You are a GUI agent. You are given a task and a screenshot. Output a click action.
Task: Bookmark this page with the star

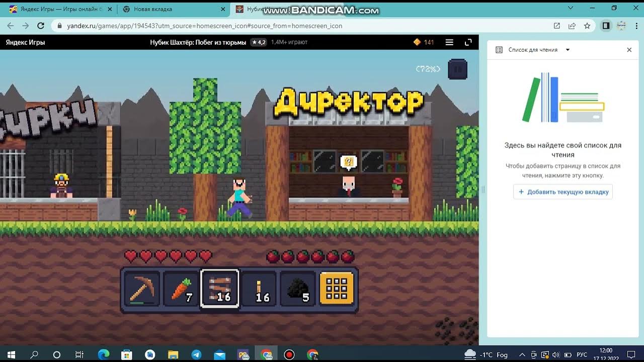587,26
